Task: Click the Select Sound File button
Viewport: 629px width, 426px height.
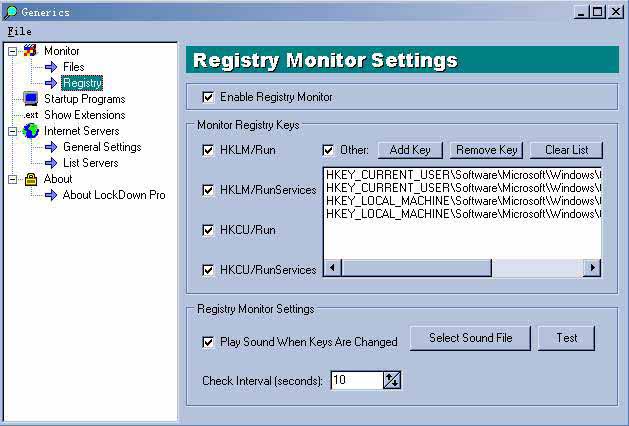Action: (x=470, y=338)
